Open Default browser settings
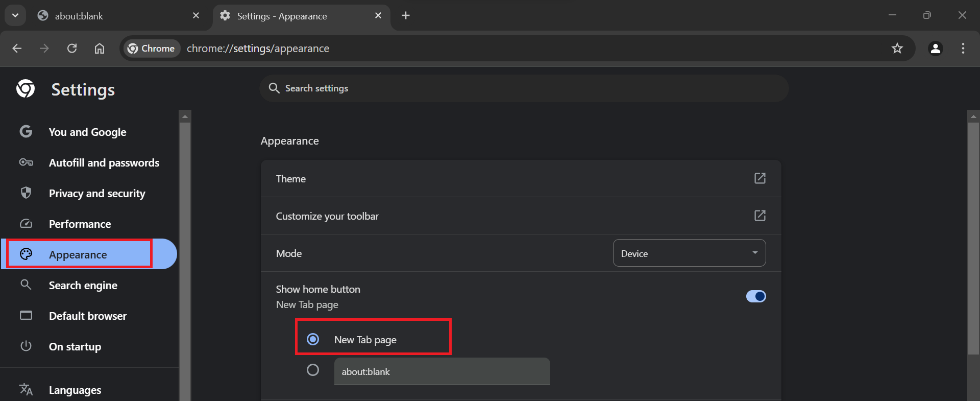The width and height of the screenshot is (980, 401). 89,316
